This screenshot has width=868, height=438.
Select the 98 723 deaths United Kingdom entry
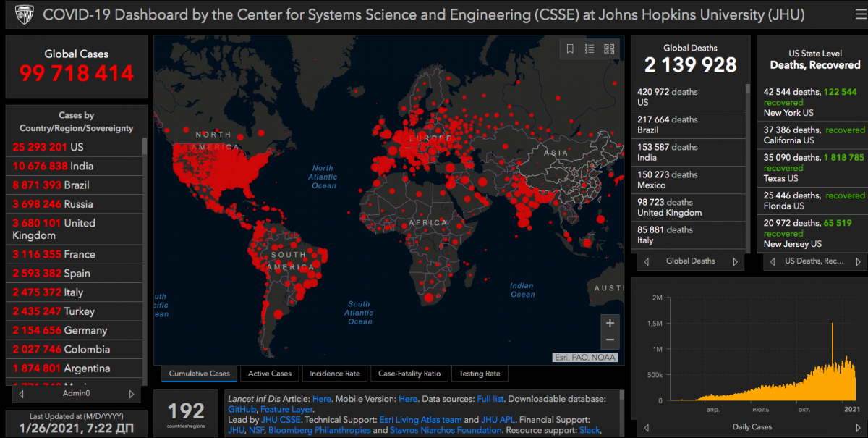[689, 207]
